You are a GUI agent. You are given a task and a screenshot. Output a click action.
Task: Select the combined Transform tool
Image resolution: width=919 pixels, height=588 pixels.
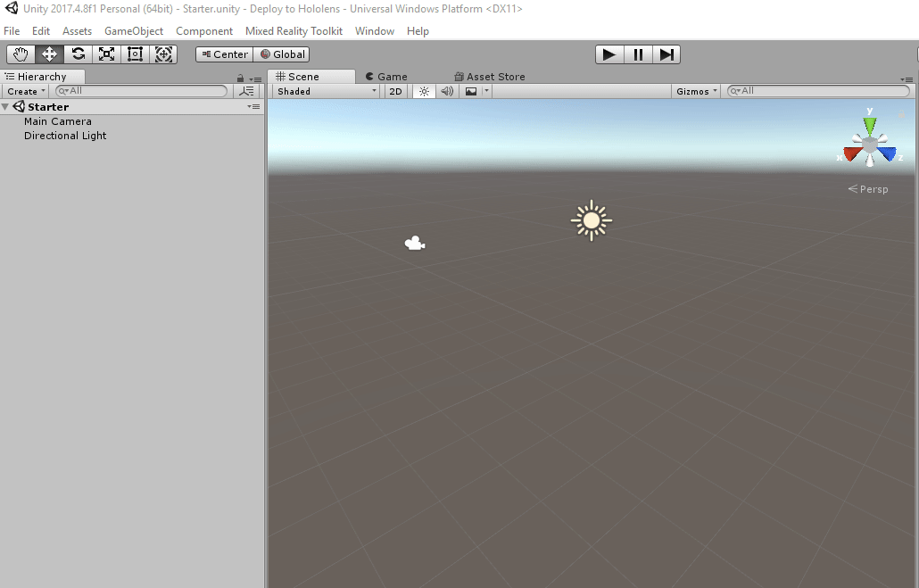[x=164, y=54]
